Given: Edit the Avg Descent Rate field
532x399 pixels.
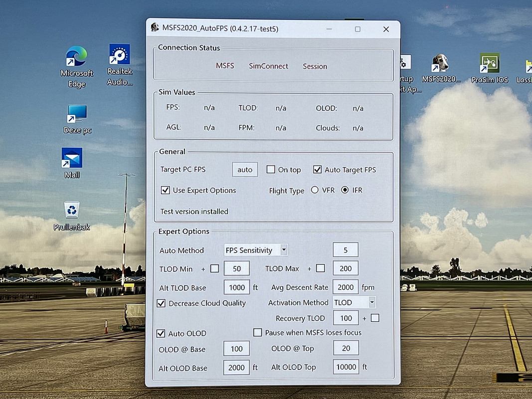Looking at the screenshot, I should tap(346, 287).
